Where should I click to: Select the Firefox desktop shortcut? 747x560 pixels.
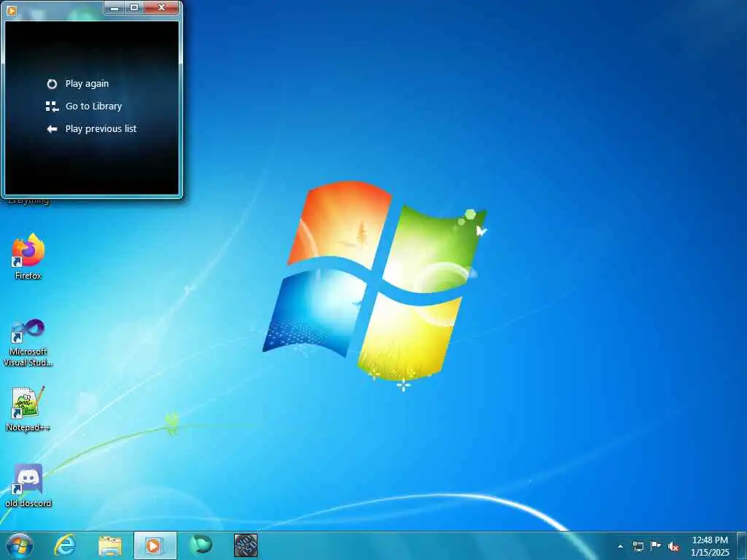(x=28, y=256)
